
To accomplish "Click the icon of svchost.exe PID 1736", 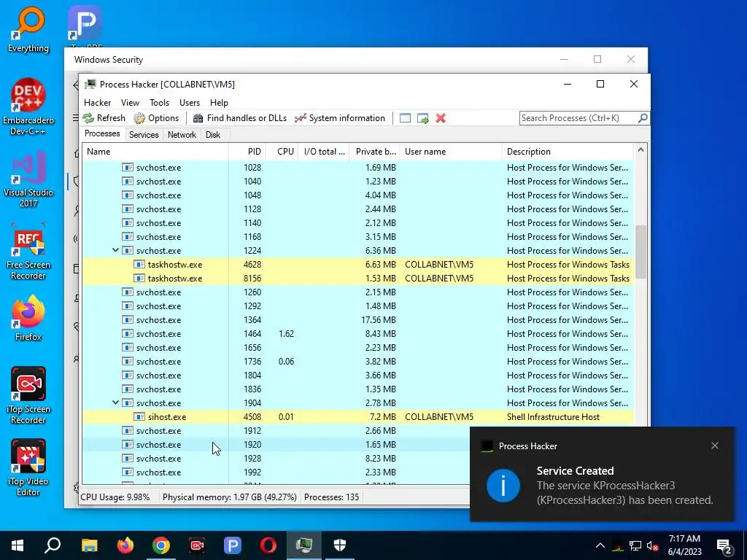I will coord(127,361).
